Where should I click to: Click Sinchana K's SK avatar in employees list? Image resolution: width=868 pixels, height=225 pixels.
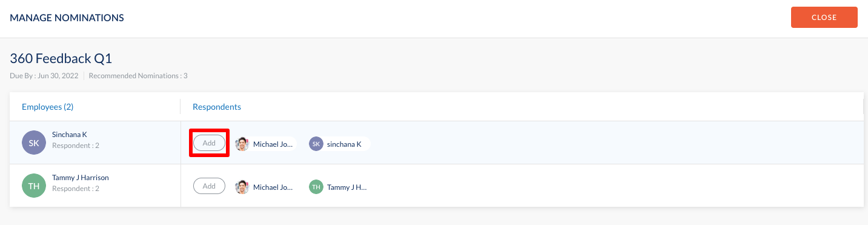click(34, 143)
